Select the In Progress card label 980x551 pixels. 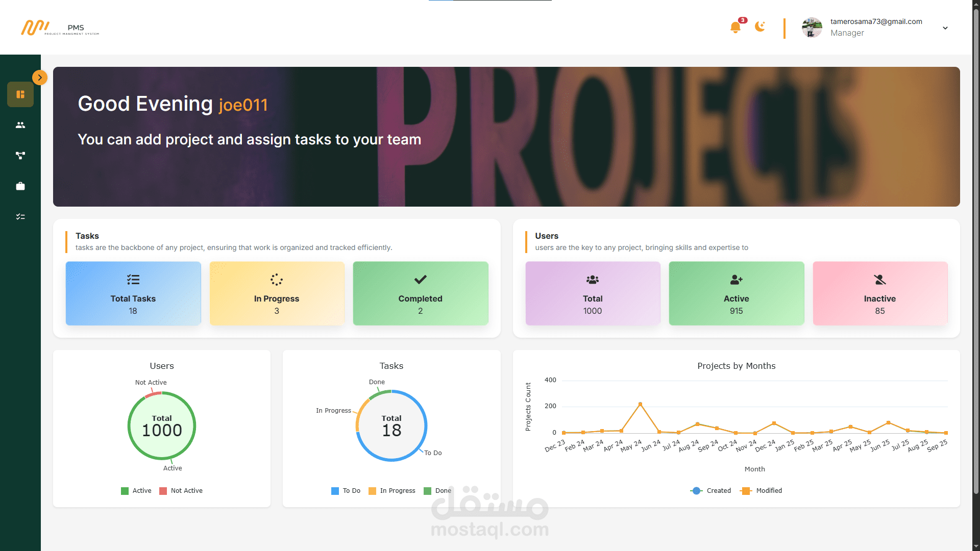[277, 298]
